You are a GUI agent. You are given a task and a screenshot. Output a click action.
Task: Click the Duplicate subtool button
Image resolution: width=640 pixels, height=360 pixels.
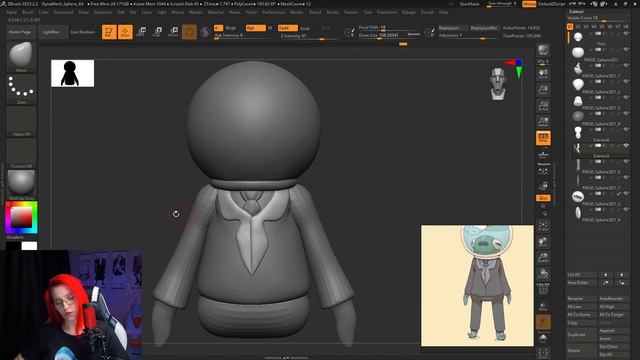(x=581, y=334)
